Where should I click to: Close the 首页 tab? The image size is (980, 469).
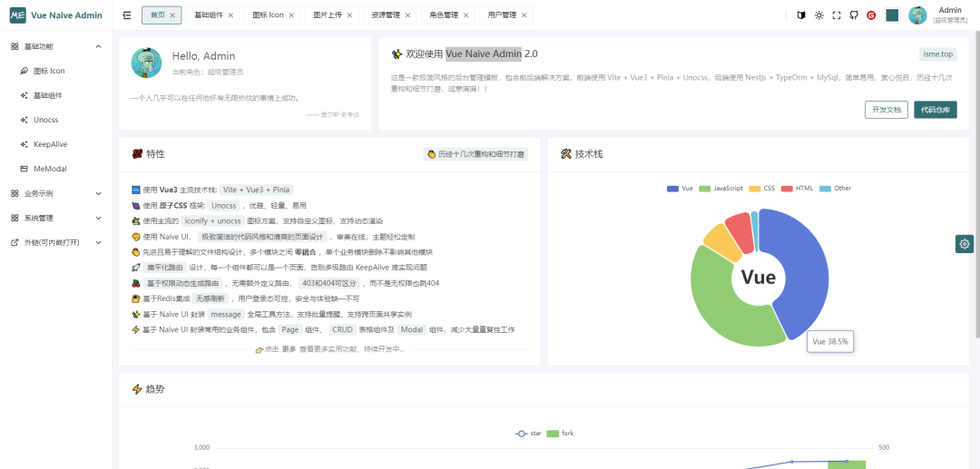[x=173, y=15]
